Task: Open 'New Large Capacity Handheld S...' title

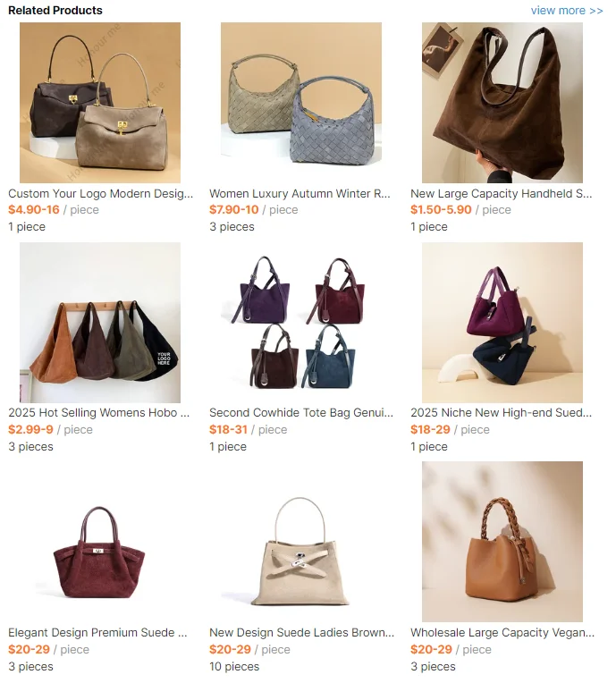Action: pos(501,194)
